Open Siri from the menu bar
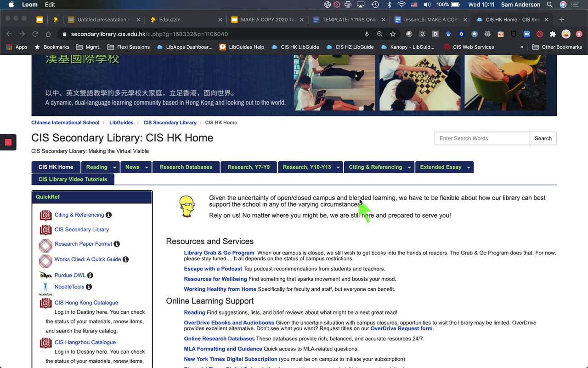588x368 pixels. (563, 5)
